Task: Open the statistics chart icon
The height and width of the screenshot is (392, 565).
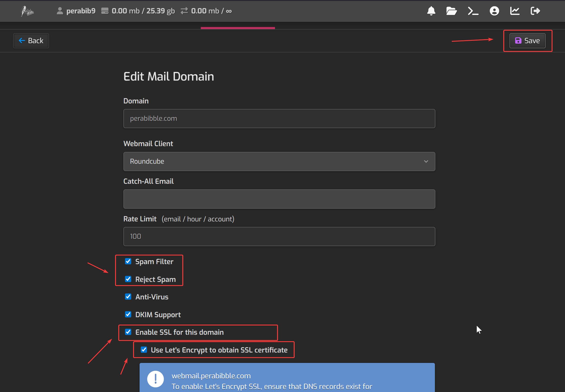Action: pos(515,11)
